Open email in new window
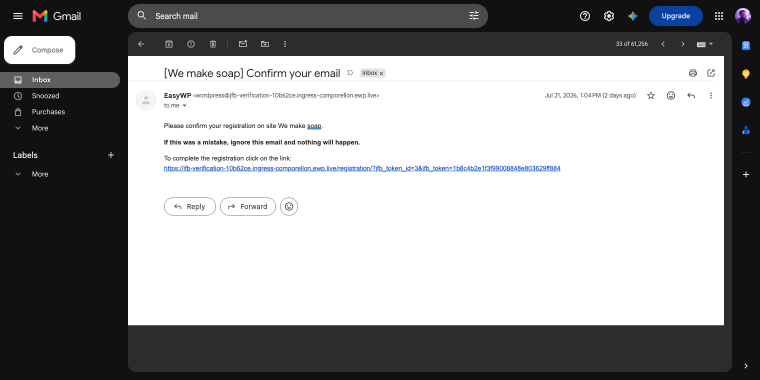760x380 pixels. click(x=711, y=73)
